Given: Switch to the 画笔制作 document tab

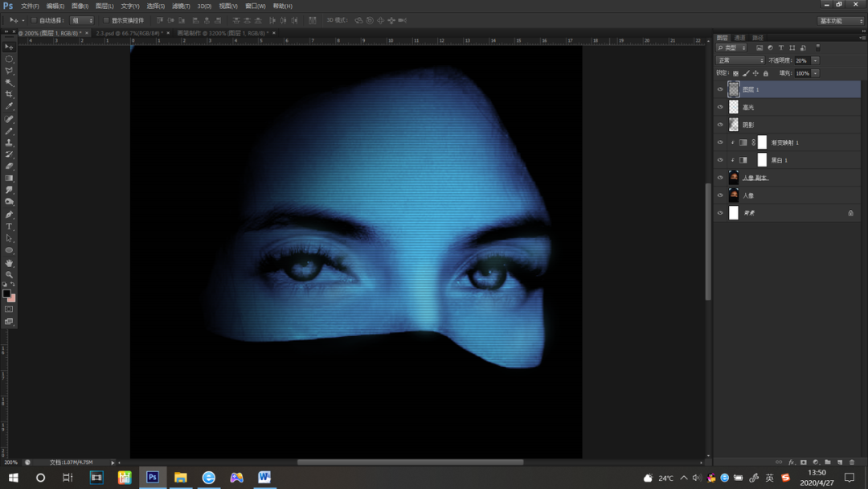Looking at the screenshot, I should point(223,33).
